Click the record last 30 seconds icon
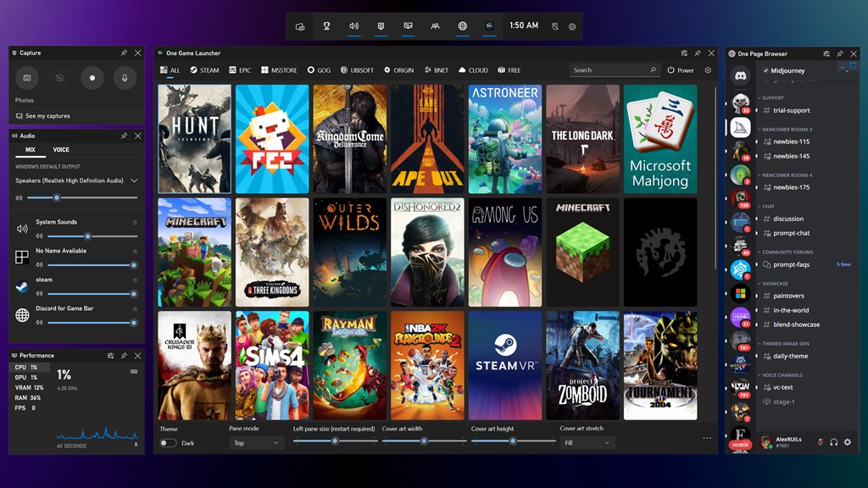The width and height of the screenshot is (868, 488). 59,78
